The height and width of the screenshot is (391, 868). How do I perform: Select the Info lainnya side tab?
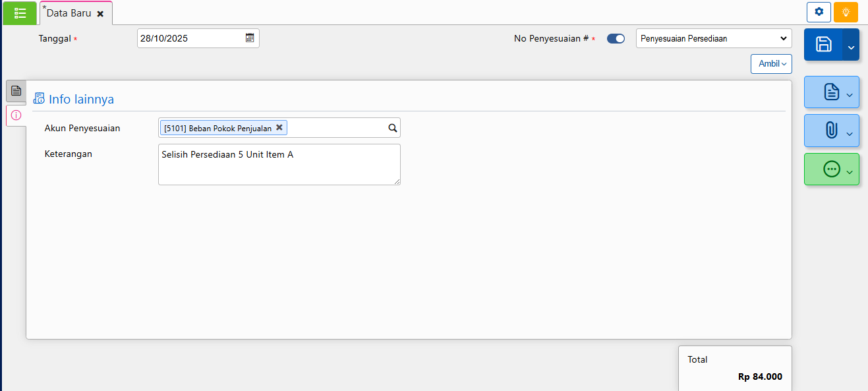pos(16,115)
